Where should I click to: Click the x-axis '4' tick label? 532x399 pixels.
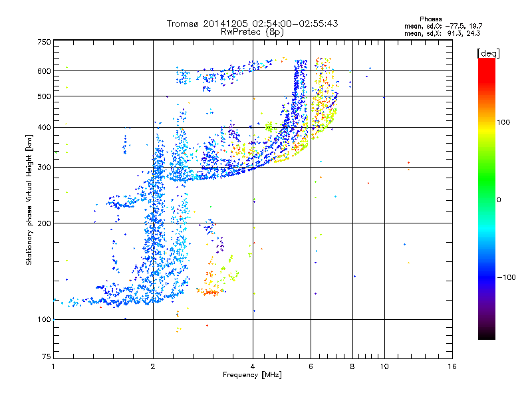coord(253,366)
